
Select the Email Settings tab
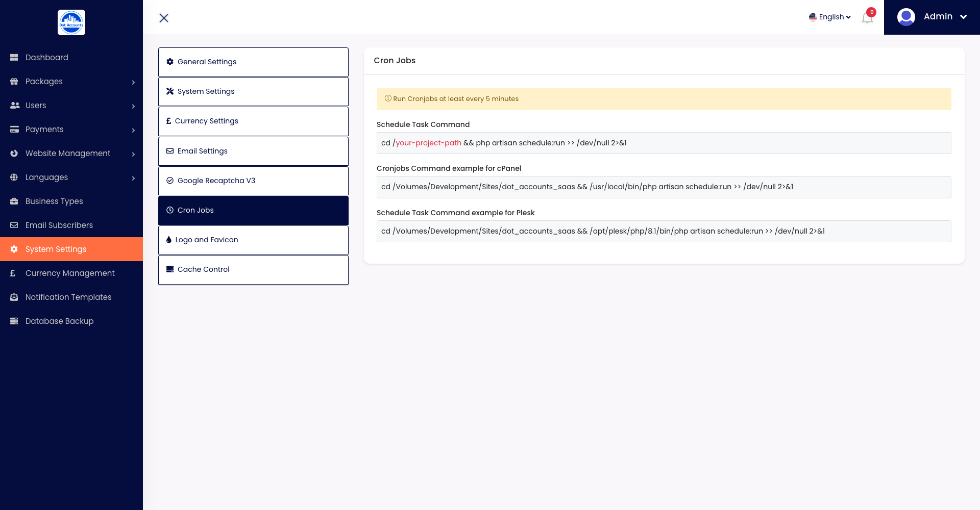[253, 151]
